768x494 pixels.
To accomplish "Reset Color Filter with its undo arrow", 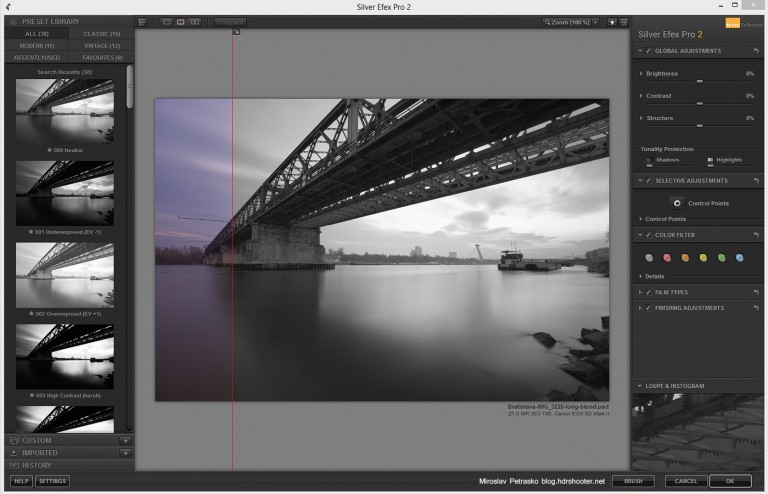I will click(x=756, y=235).
